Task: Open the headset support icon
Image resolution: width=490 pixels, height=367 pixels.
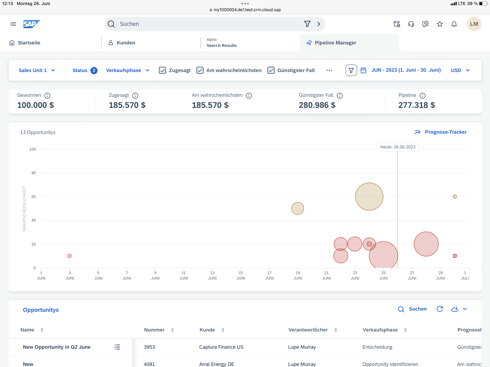Action: (x=411, y=24)
